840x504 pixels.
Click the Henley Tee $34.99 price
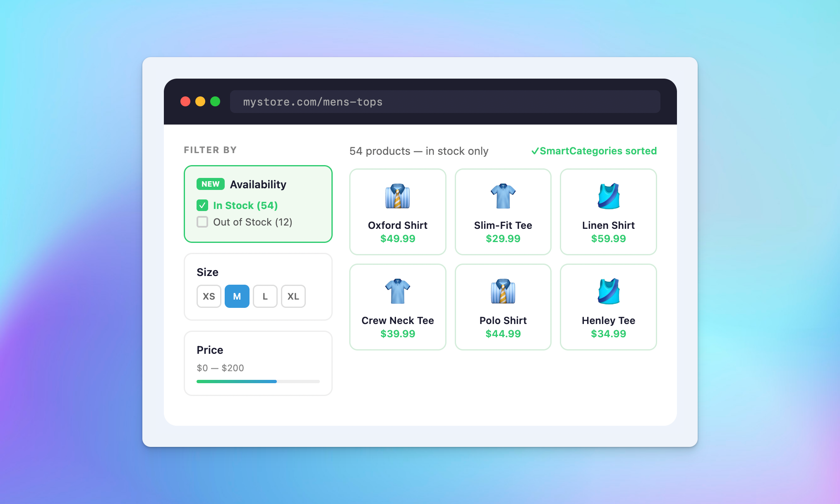[x=608, y=334]
